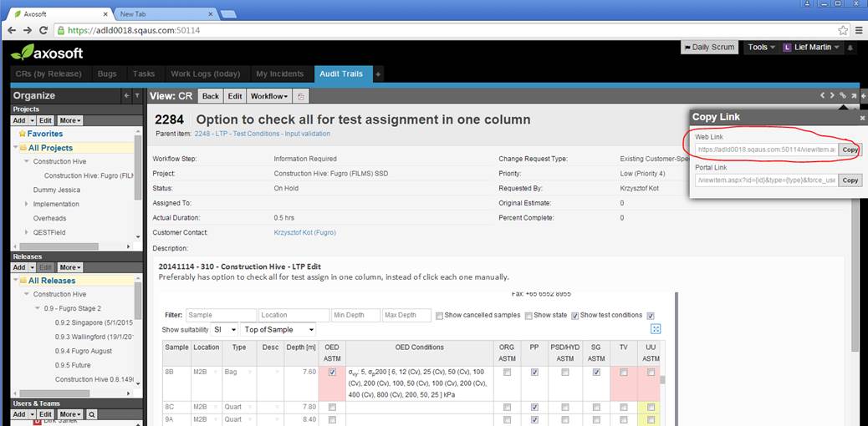Click the Min Depth filter field
The image size is (868, 426).
(x=355, y=316)
